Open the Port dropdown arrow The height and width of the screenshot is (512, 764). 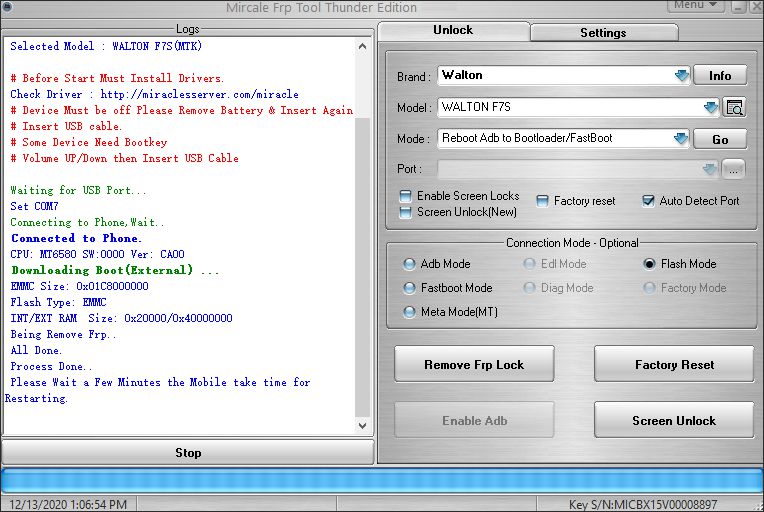pos(710,170)
